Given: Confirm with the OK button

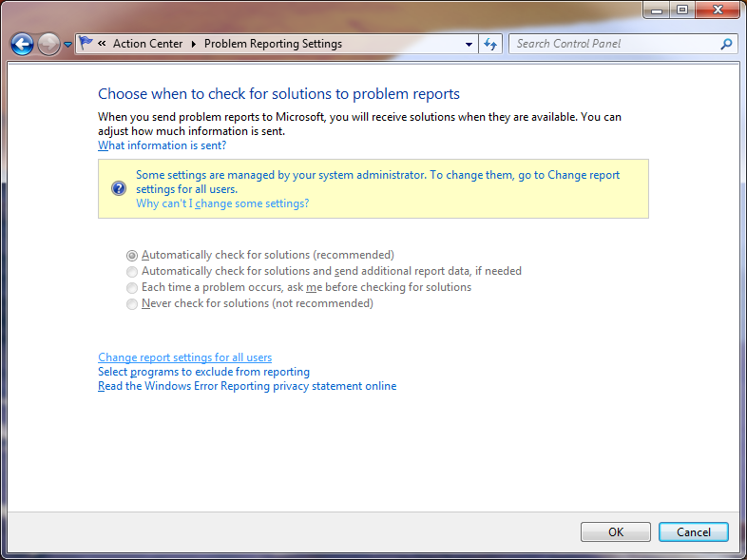Looking at the screenshot, I should pyautogui.click(x=616, y=531).
